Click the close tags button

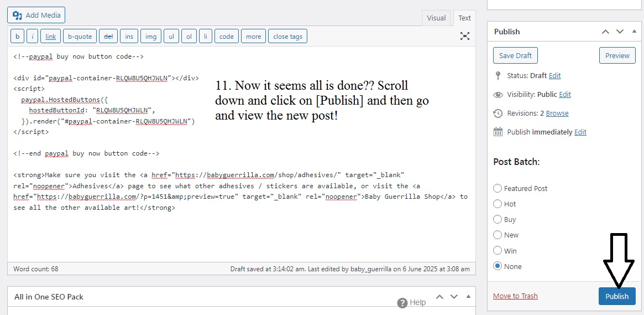coord(287,36)
